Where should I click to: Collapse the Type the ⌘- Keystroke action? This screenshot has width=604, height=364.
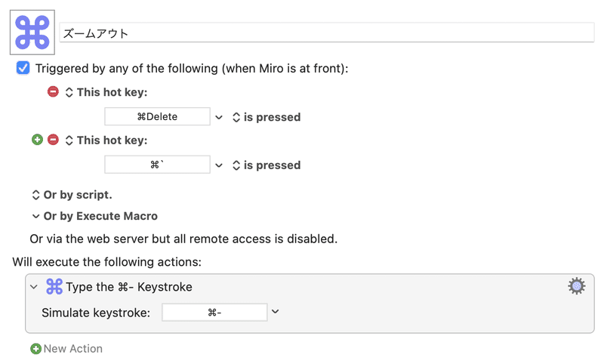(x=34, y=287)
